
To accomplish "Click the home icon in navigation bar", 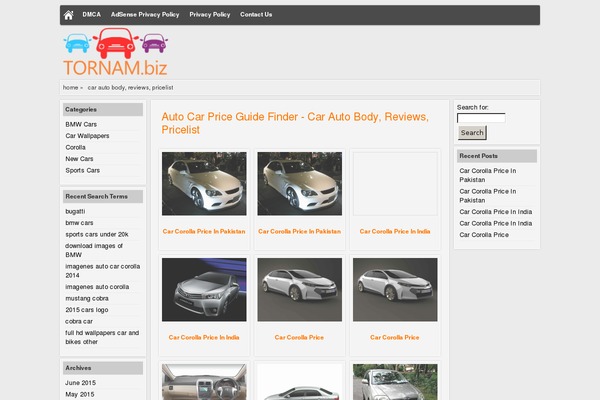I will point(68,15).
